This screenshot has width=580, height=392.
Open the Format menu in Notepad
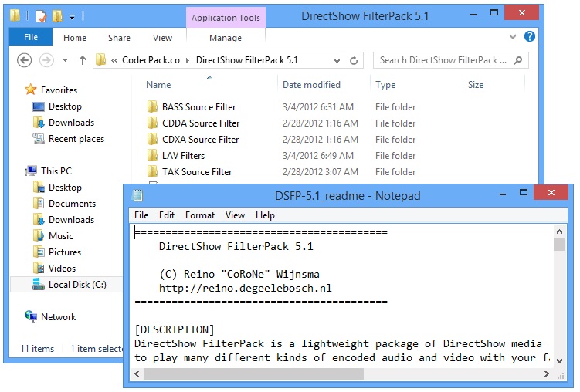(200, 215)
